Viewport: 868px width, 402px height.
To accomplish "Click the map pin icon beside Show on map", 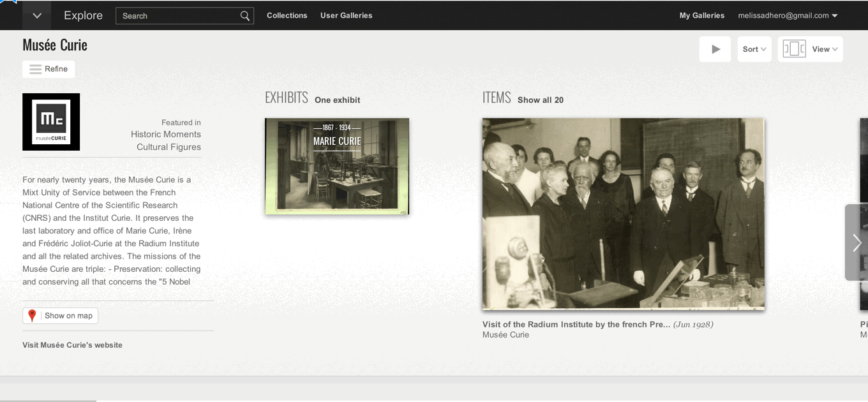I will tap(32, 315).
